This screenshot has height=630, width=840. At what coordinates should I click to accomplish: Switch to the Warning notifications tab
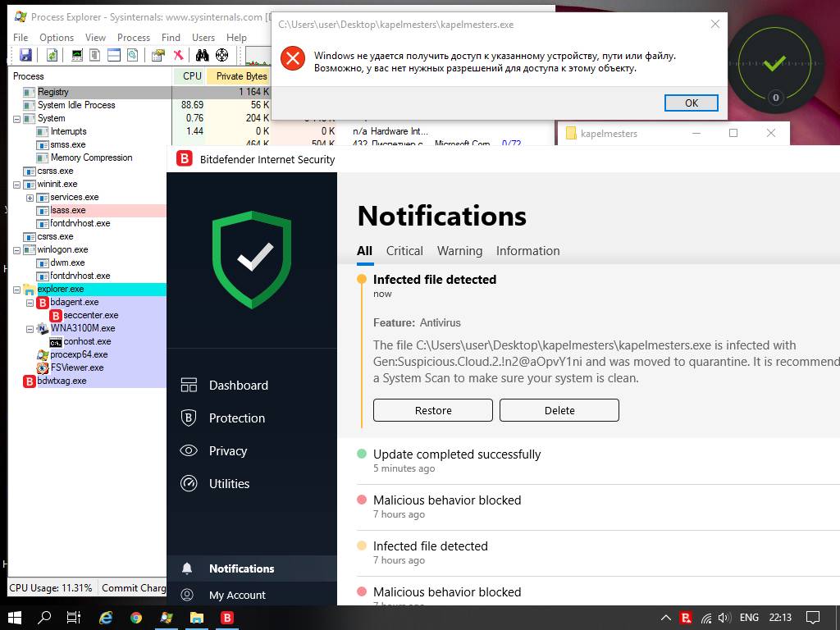(459, 251)
